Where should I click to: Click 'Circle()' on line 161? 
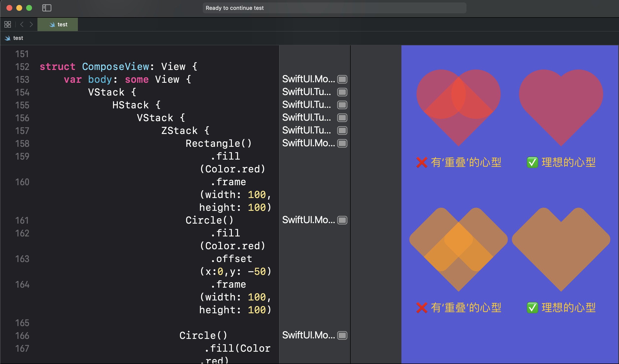click(209, 220)
